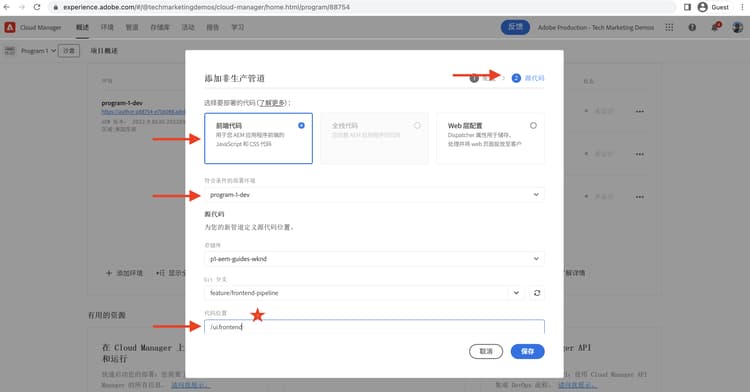Click the blue 反馈 feedback button
This screenshot has width=750, height=392.
pos(515,27)
